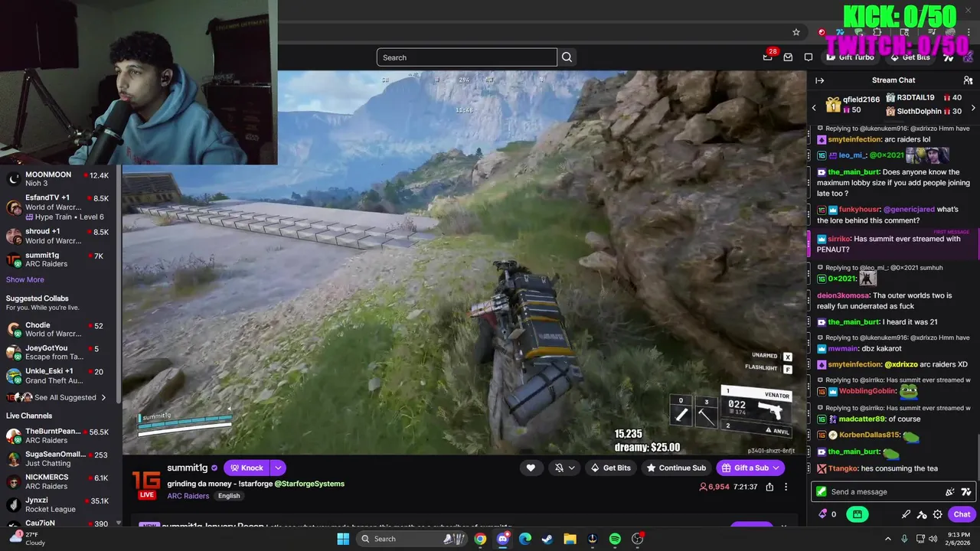Screen dimensions: 980x551
Task: Open the Gift a Sub dropdown arrow
Action: coord(776,468)
